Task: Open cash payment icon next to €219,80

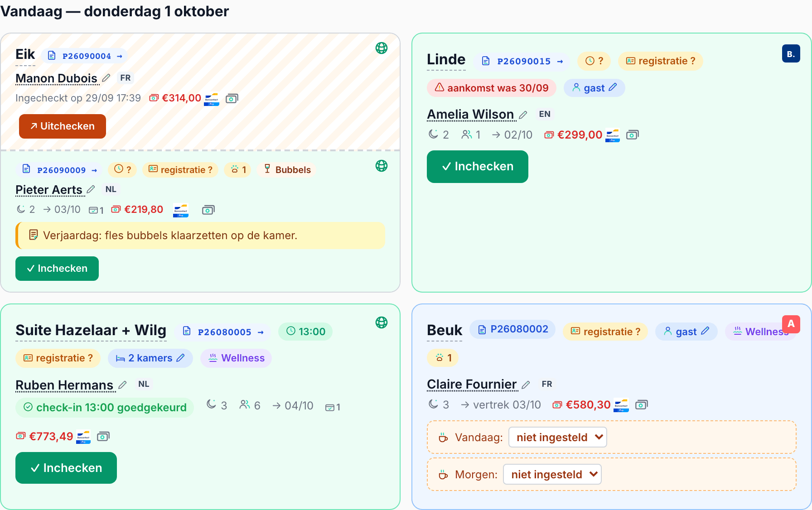Action: point(208,210)
